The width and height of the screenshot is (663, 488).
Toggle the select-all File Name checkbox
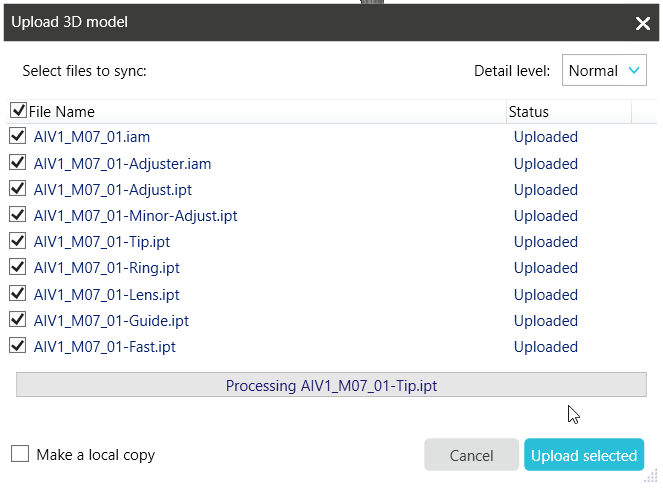(x=18, y=110)
